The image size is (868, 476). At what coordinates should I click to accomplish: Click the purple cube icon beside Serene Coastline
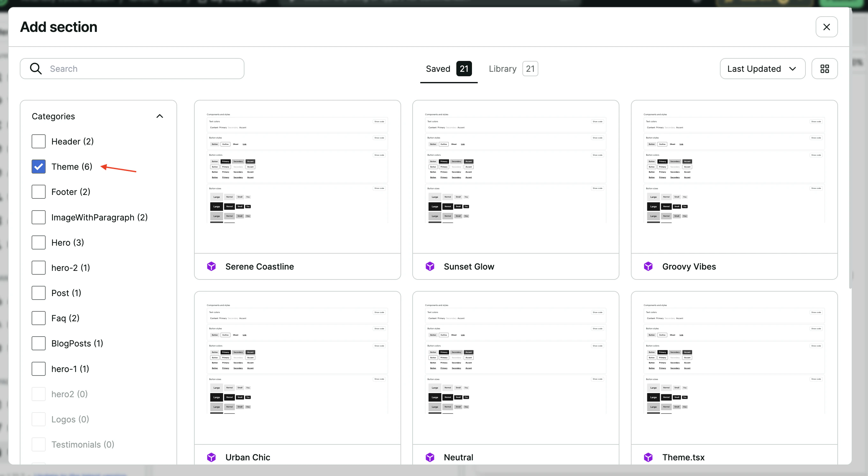211,266
